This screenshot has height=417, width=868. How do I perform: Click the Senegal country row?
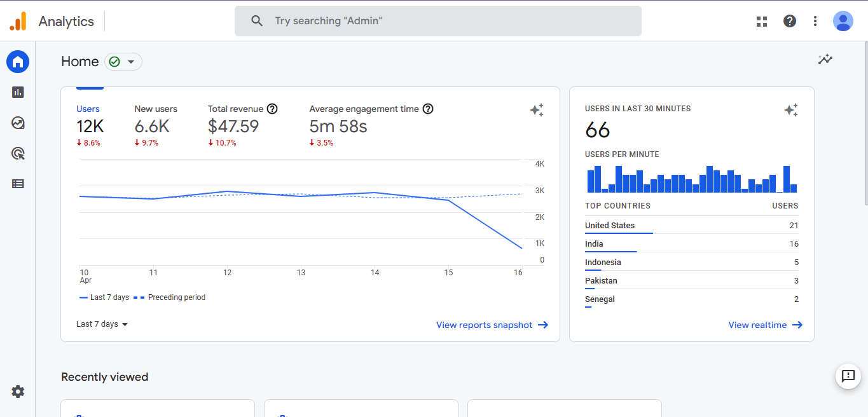pyautogui.click(x=692, y=299)
